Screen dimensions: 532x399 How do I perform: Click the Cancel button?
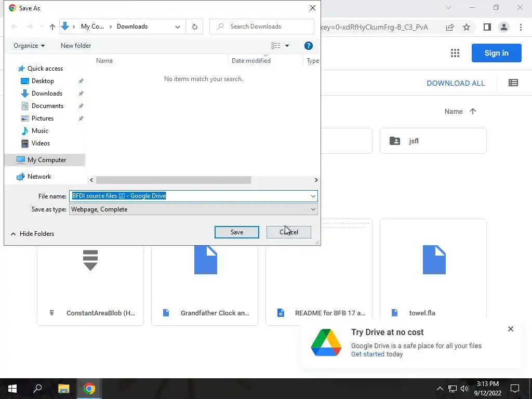click(x=289, y=232)
